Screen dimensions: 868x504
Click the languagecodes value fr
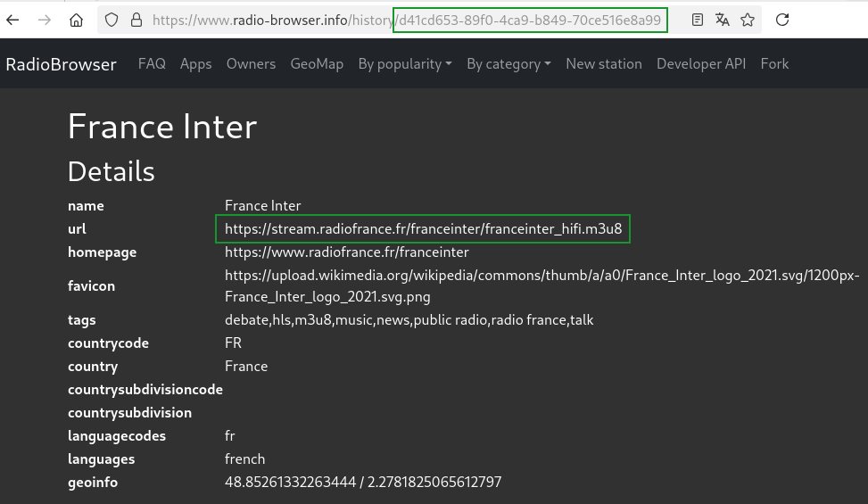point(230,436)
